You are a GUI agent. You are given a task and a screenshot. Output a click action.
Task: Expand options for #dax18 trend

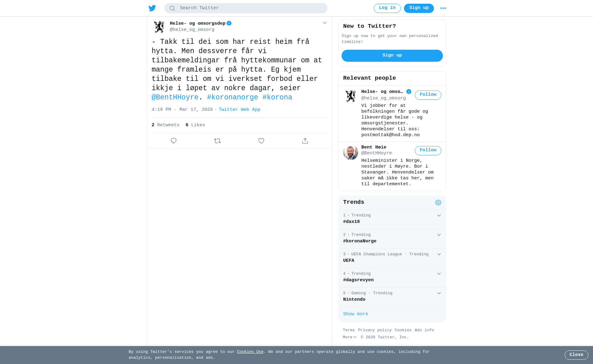[x=439, y=215]
